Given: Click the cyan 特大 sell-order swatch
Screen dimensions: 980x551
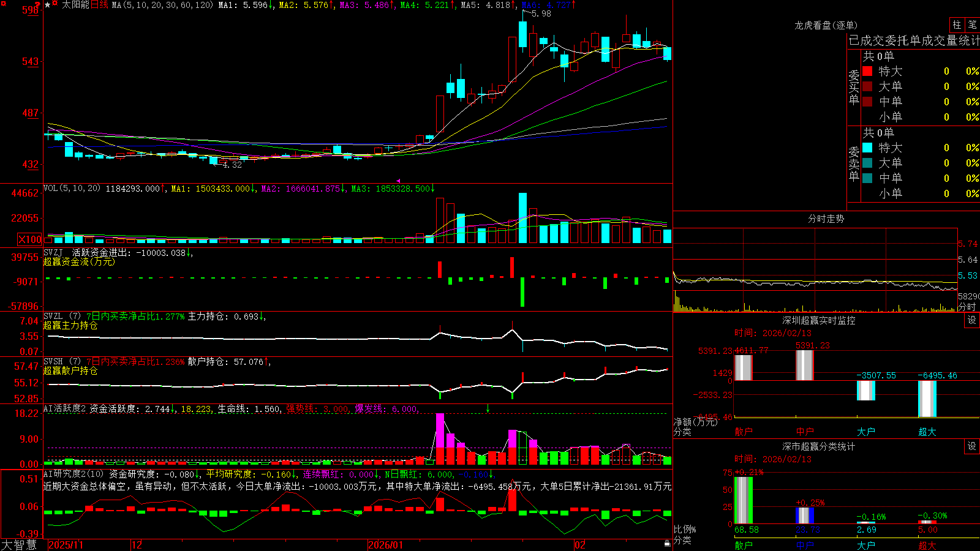Looking at the screenshot, I should point(867,148).
